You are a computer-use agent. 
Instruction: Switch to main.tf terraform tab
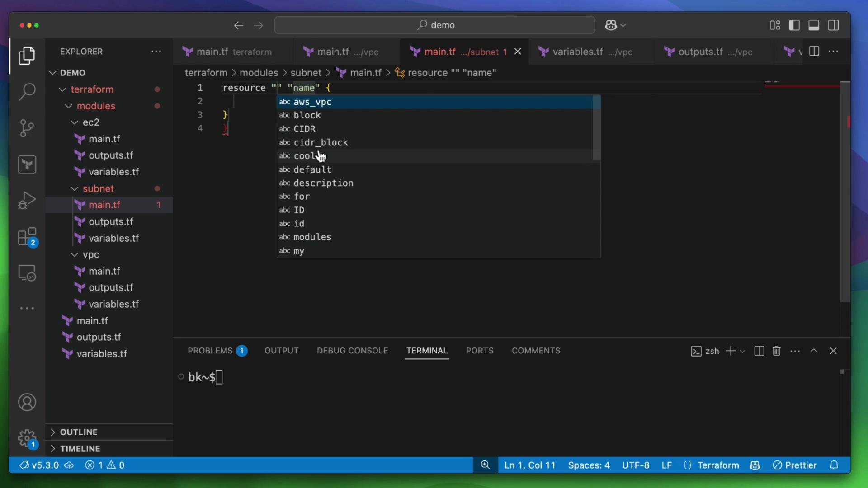(x=233, y=52)
